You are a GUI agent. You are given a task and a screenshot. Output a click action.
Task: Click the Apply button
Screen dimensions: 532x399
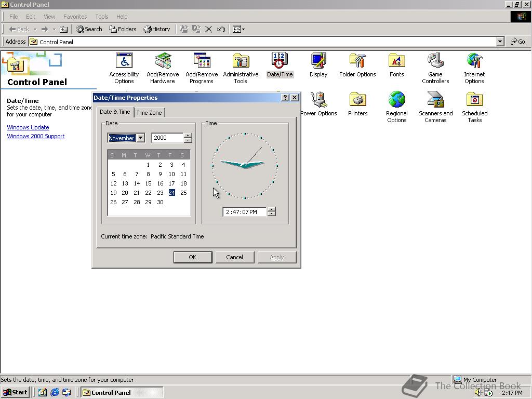(x=277, y=257)
